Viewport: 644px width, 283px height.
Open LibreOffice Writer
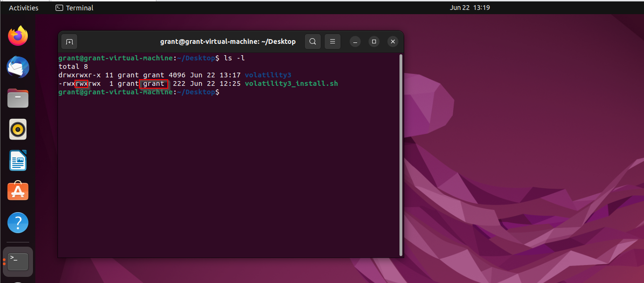[17, 160]
